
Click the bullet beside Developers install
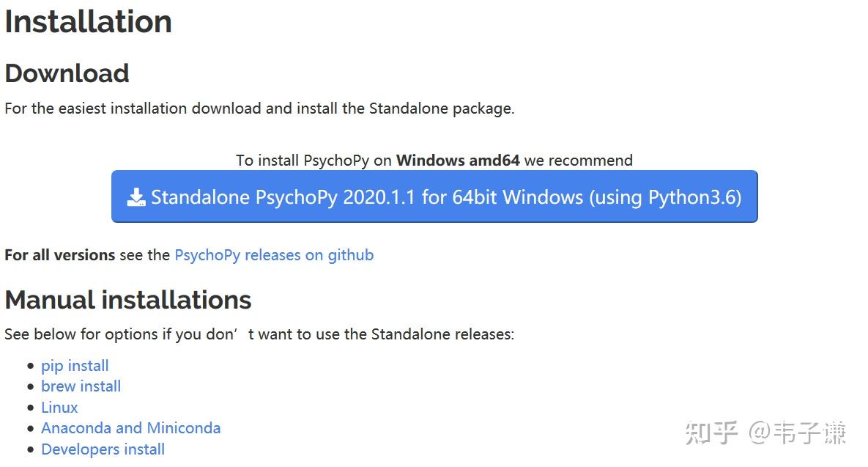(x=30, y=450)
